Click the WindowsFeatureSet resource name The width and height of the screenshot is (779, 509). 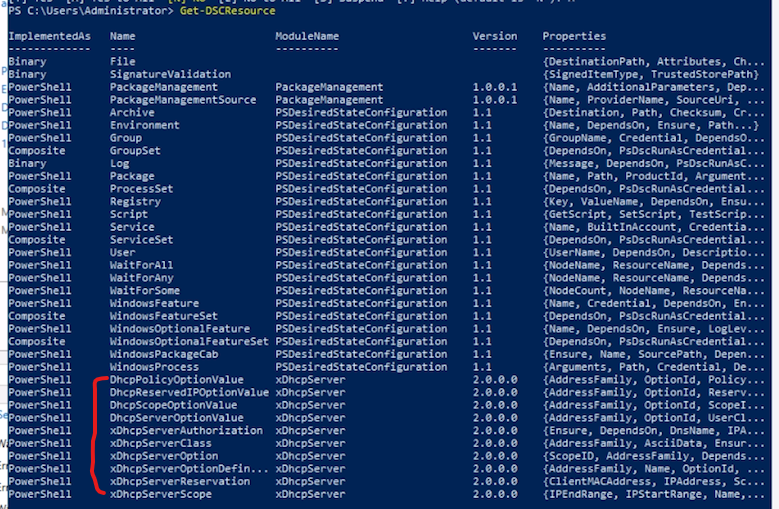click(164, 316)
